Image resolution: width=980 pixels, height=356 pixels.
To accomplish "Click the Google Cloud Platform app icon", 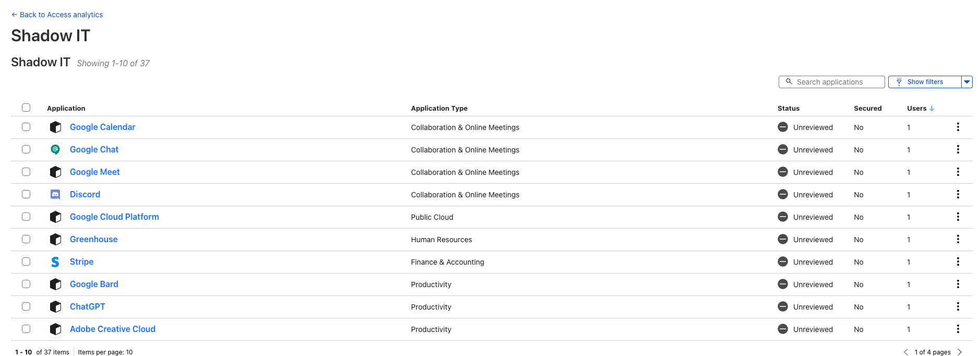I will click(x=55, y=217).
